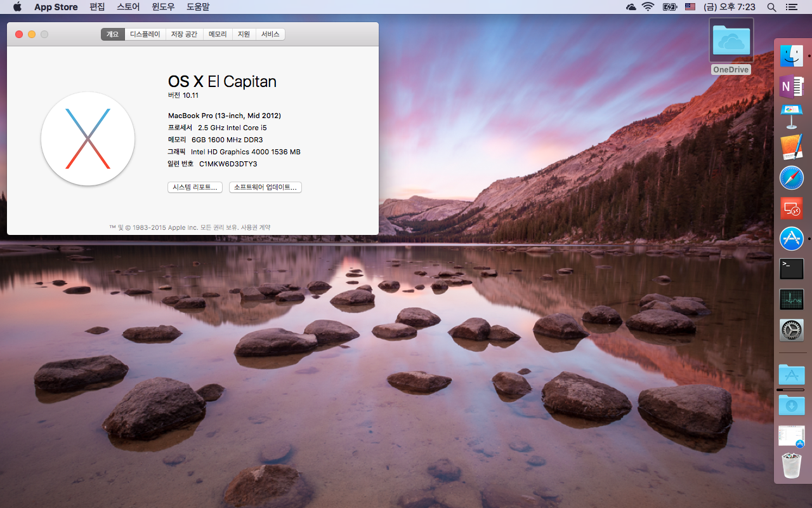Open Safari browser in the Dock
The image size is (812, 508).
pos(792,178)
